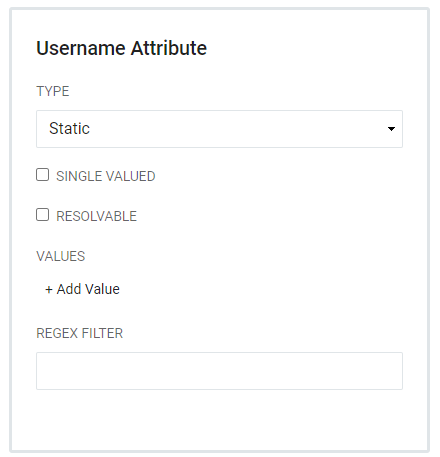The width and height of the screenshot is (440, 457).
Task: Click the dropdown arrow in Type field
Action: point(391,129)
